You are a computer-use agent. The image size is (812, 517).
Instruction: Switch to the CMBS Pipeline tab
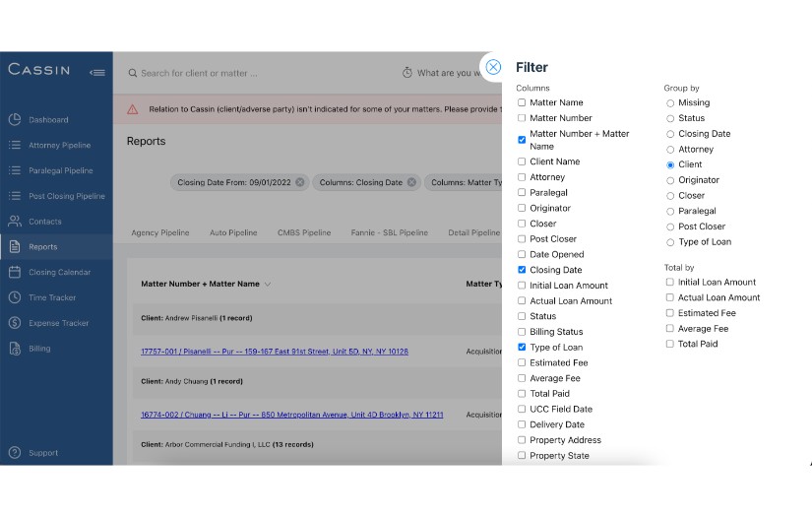(304, 232)
